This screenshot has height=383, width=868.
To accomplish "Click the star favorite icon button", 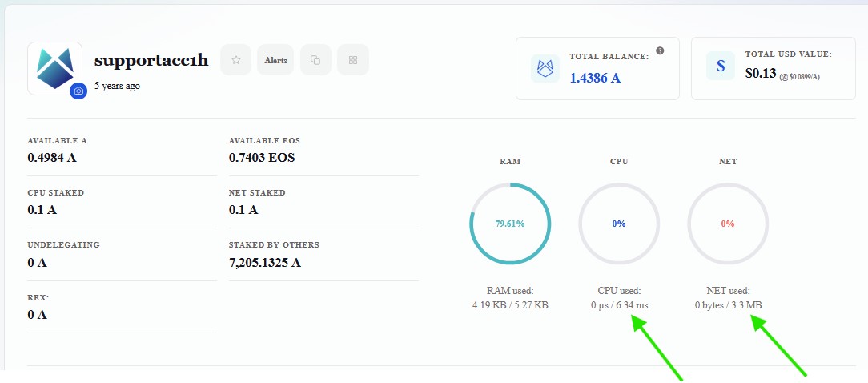I will click(236, 60).
